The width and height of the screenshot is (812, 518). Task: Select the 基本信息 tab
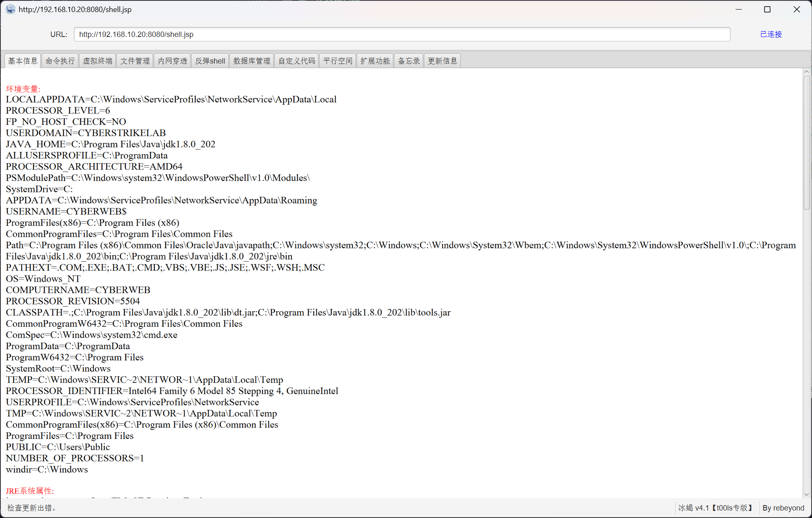point(23,61)
